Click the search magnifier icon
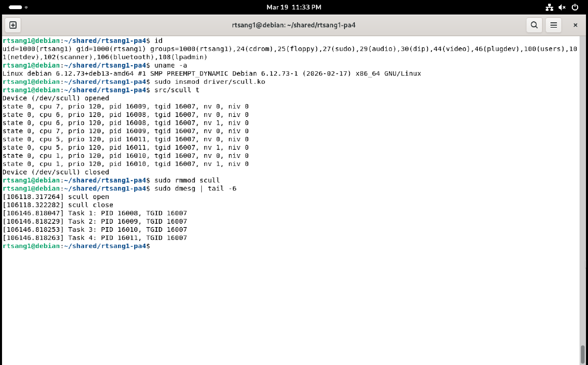This screenshot has width=588, height=365. pyautogui.click(x=534, y=25)
